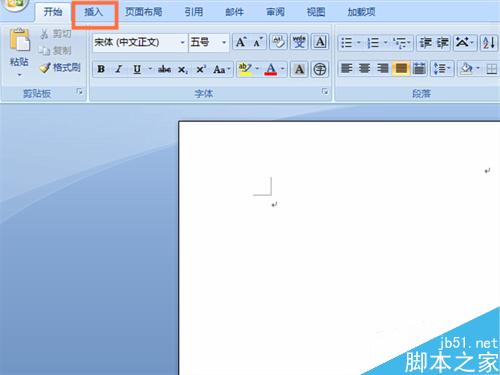Apply the numbered list icon
500x375 pixels.
(x=373, y=43)
